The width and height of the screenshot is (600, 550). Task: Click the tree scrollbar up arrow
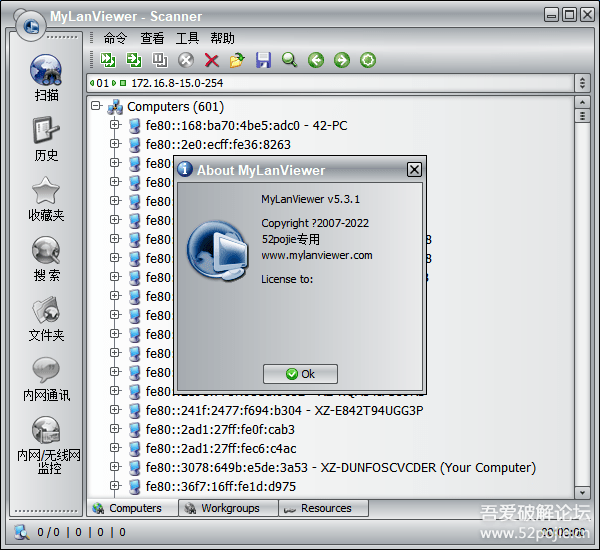(x=582, y=103)
